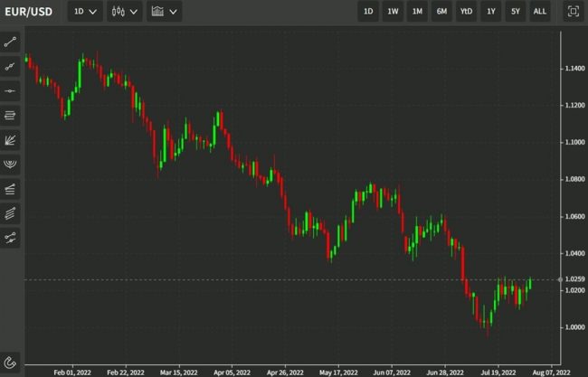Select the trend line drawing tool
The image size is (588, 377).
tap(11, 42)
